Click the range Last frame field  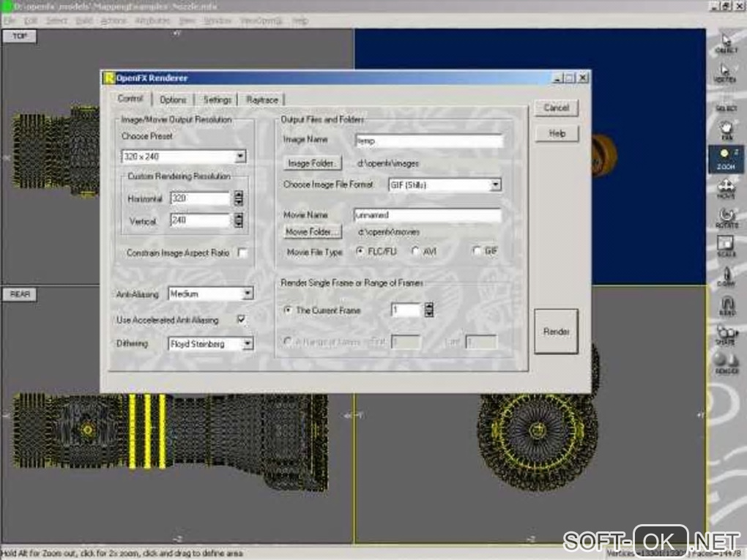481,341
